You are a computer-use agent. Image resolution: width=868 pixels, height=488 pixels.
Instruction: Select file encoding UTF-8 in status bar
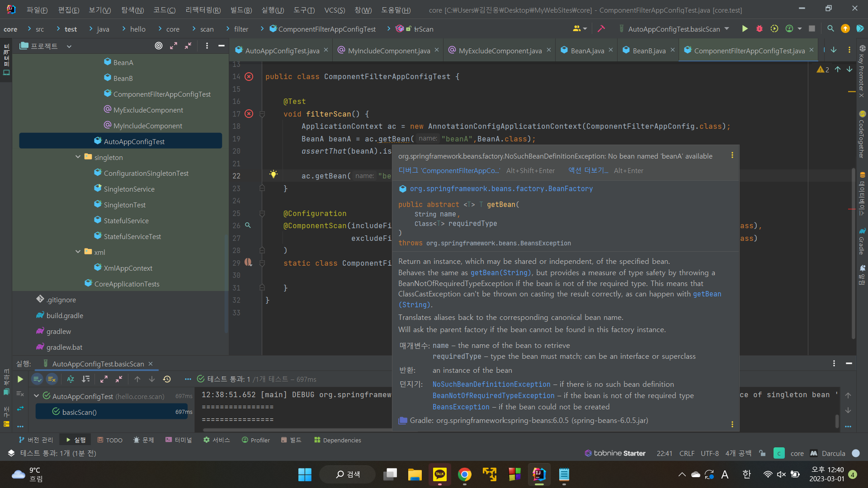(x=709, y=453)
